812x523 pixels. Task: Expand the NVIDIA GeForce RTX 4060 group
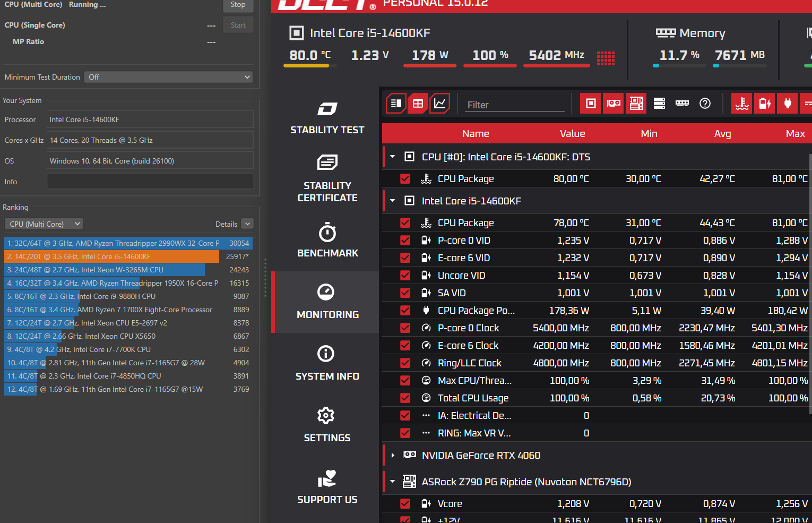pos(393,455)
